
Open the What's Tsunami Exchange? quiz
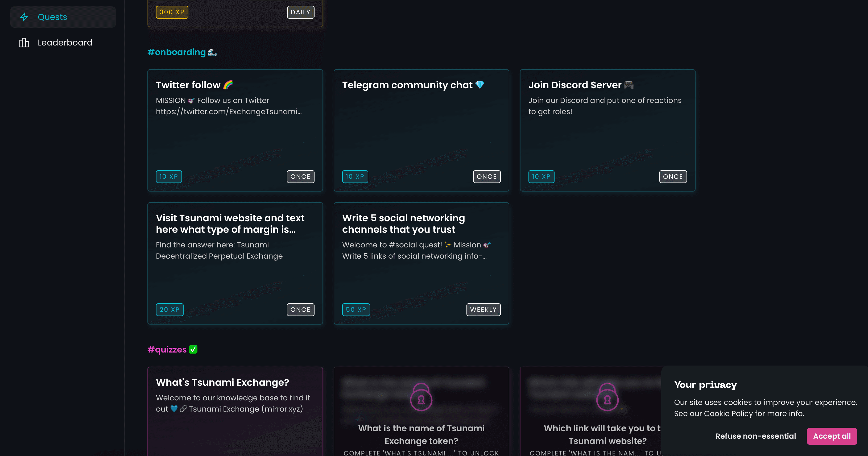click(235, 411)
